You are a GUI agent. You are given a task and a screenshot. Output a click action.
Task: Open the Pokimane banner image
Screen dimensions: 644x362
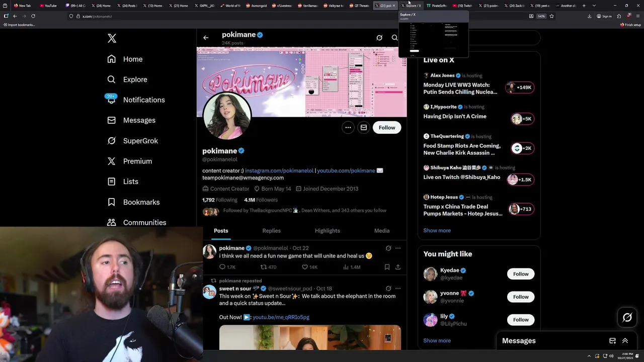point(301,82)
